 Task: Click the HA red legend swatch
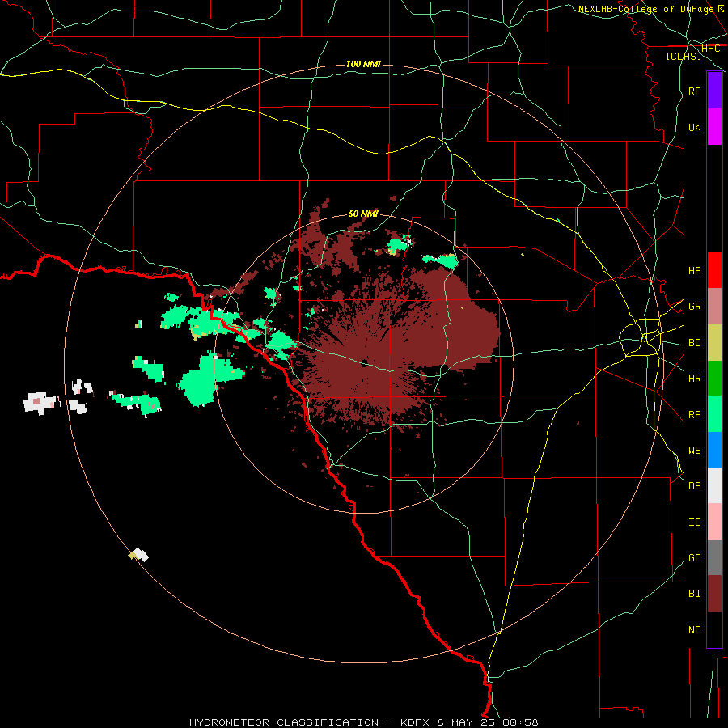click(714, 270)
